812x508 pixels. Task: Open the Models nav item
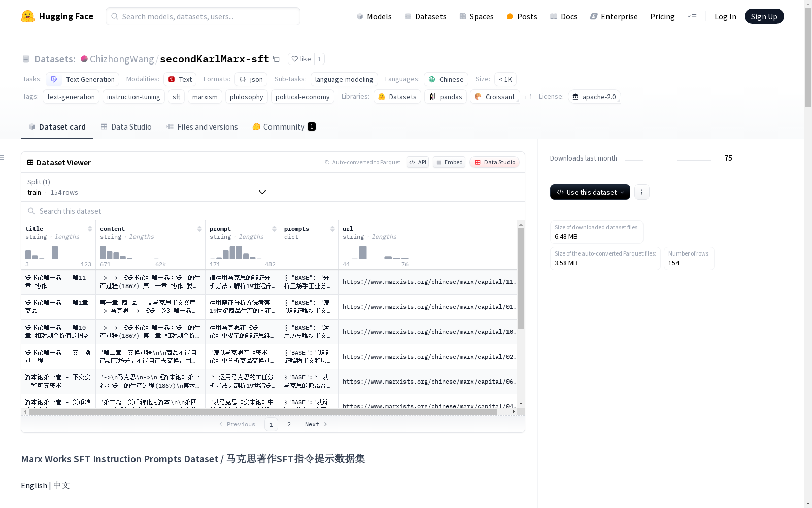pos(374,16)
